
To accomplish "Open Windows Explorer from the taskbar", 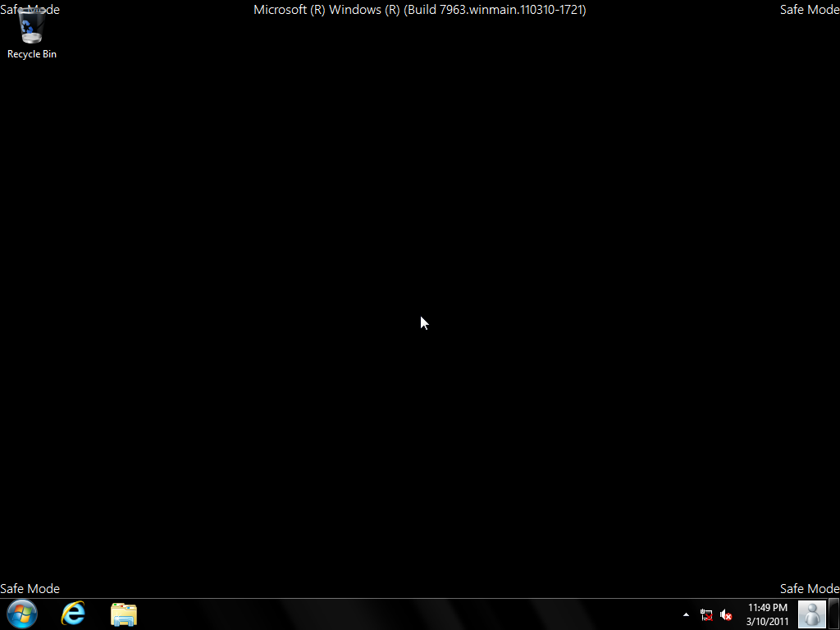I will point(124,614).
